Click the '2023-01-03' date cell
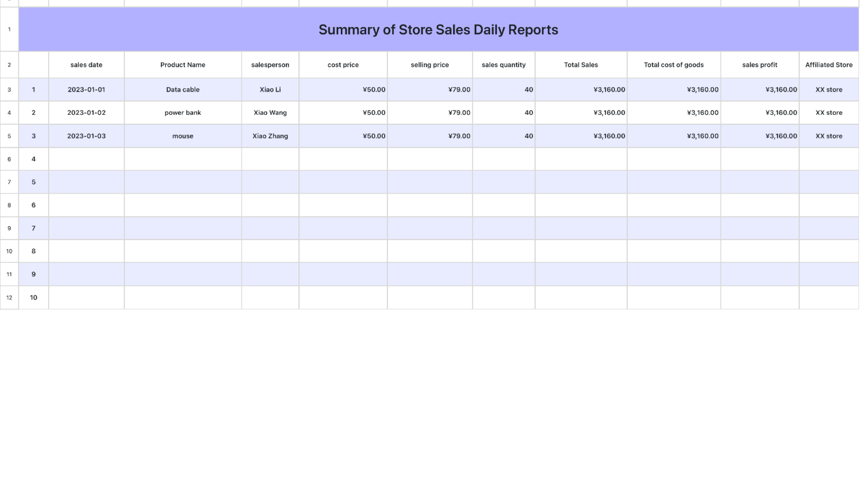Viewport: 868px width, 500px height. [x=86, y=136]
